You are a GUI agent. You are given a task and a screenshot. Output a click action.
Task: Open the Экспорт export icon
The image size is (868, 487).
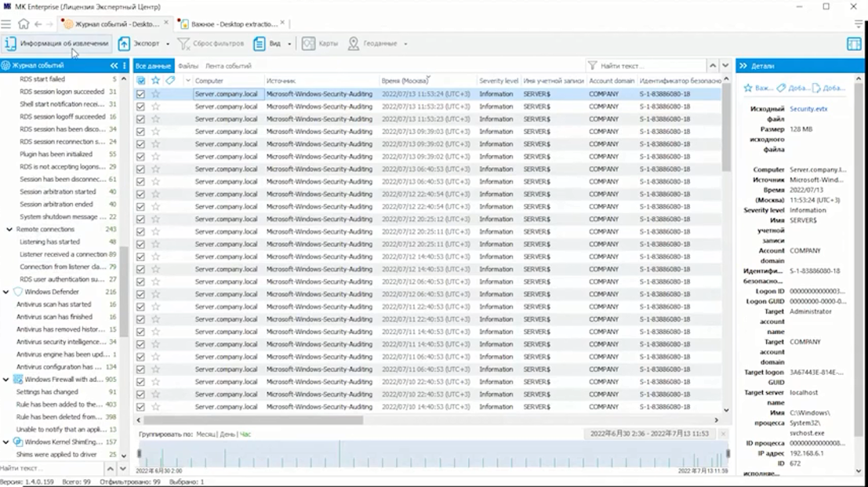coord(124,44)
